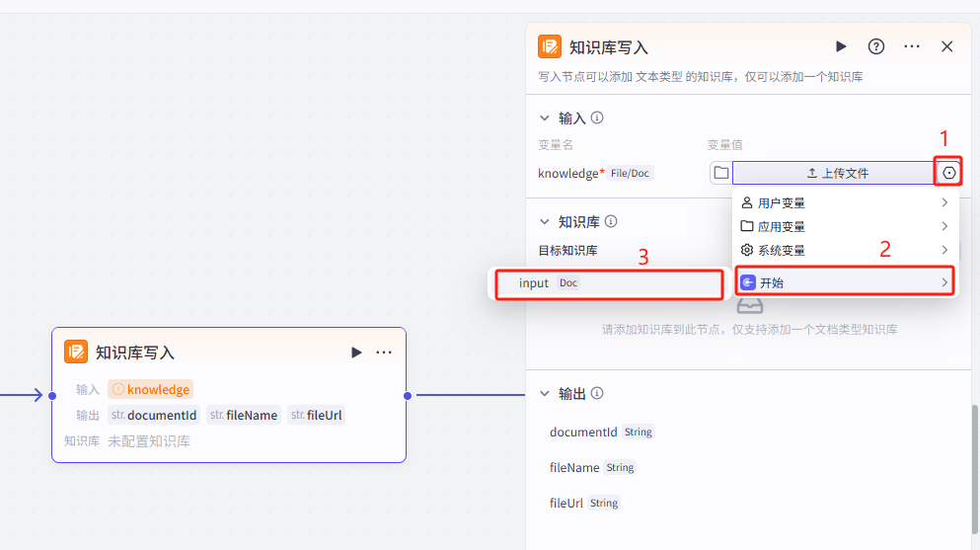This screenshot has height=550, width=980.
Task: Open 系统变量 submenu
Action: point(845,250)
